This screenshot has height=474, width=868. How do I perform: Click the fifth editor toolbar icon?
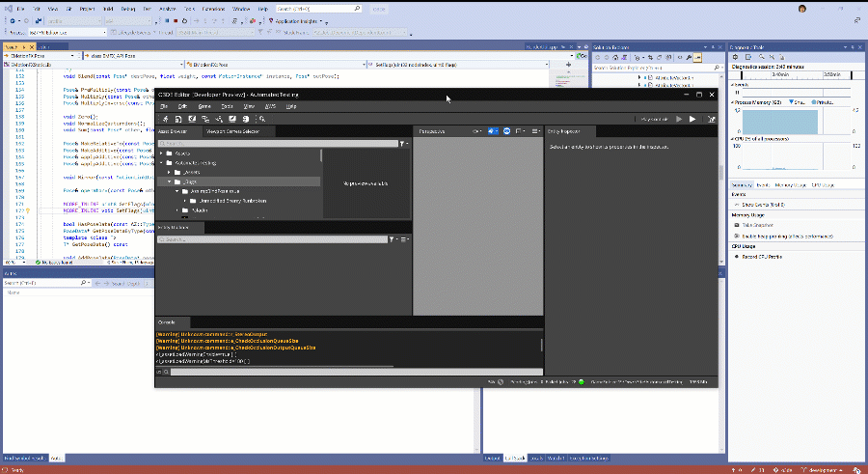click(x=219, y=119)
